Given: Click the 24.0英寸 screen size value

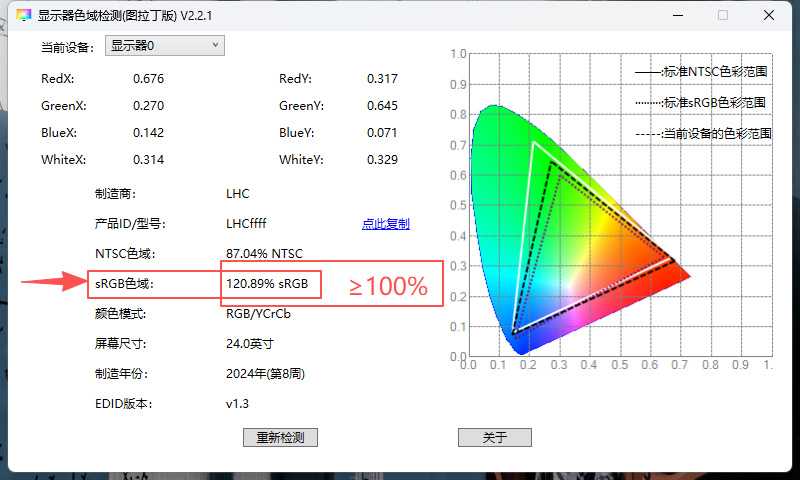Looking at the screenshot, I should [x=249, y=344].
